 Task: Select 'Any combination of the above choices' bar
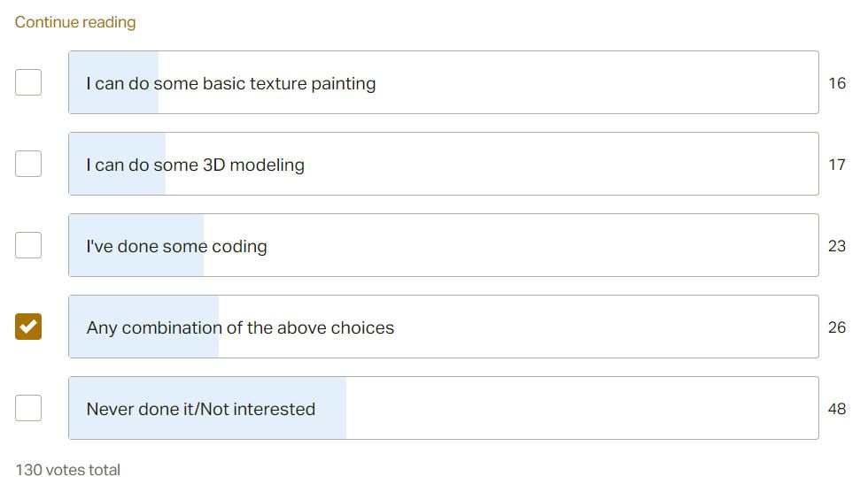click(444, 327)
